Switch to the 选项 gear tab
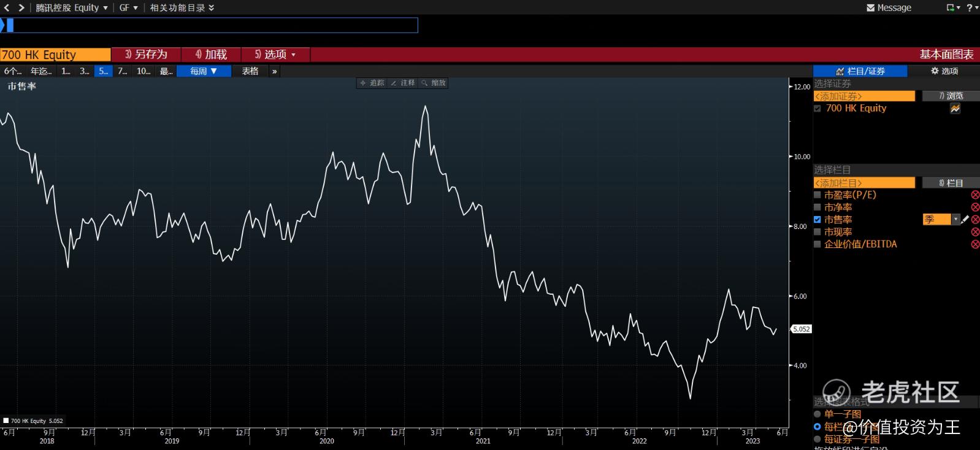This screenshot has height=450, width=980. point(944,71)
